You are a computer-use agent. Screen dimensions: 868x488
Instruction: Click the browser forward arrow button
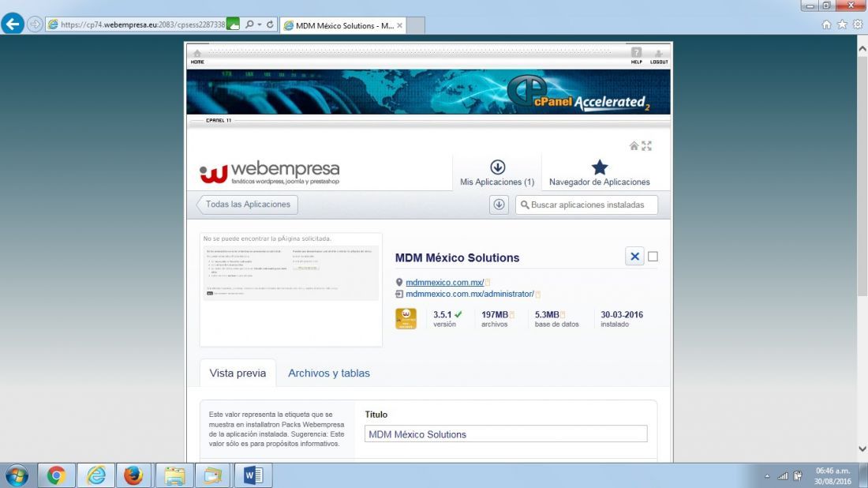tap(34, 24)
